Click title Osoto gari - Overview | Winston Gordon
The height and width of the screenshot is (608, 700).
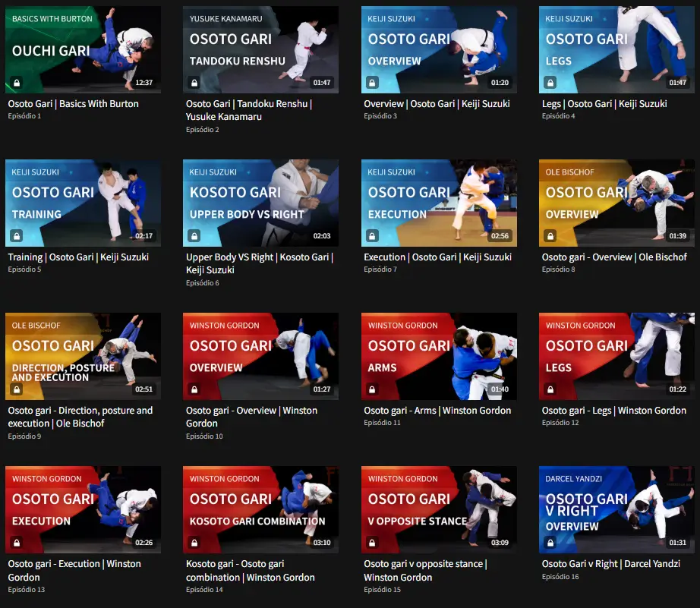pyautogui.click(x=252, y=417)
